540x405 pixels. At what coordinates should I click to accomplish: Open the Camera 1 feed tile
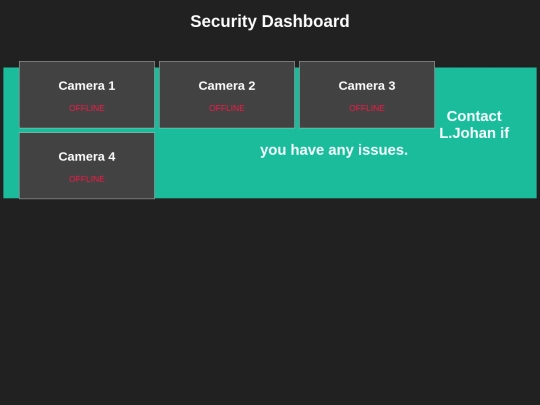pos(87,95)
